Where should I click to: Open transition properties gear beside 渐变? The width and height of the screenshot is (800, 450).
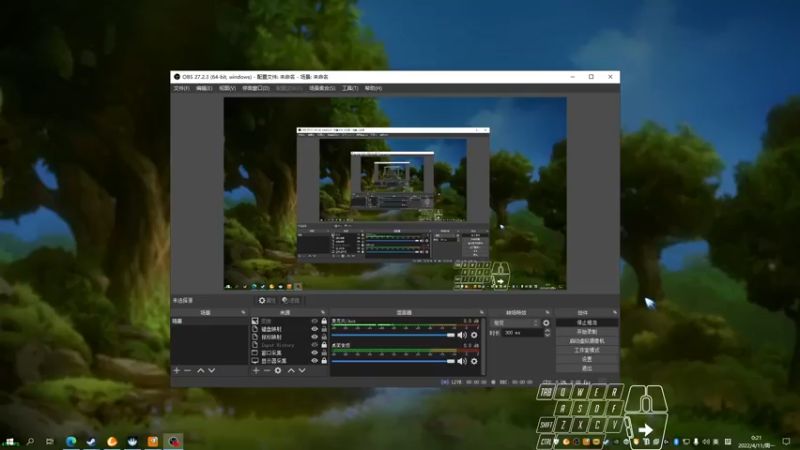[x=546, y=323]
